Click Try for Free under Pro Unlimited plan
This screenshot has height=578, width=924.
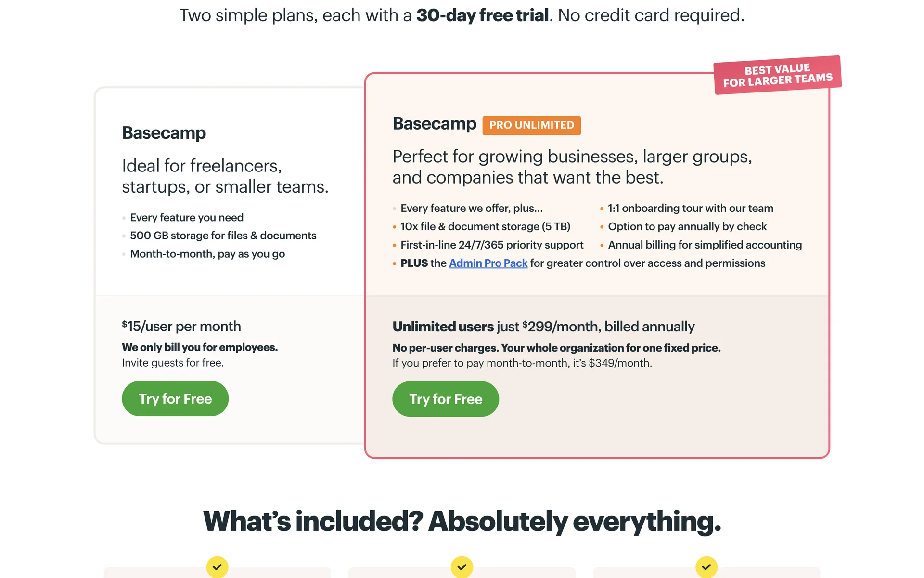coord(445,399)
